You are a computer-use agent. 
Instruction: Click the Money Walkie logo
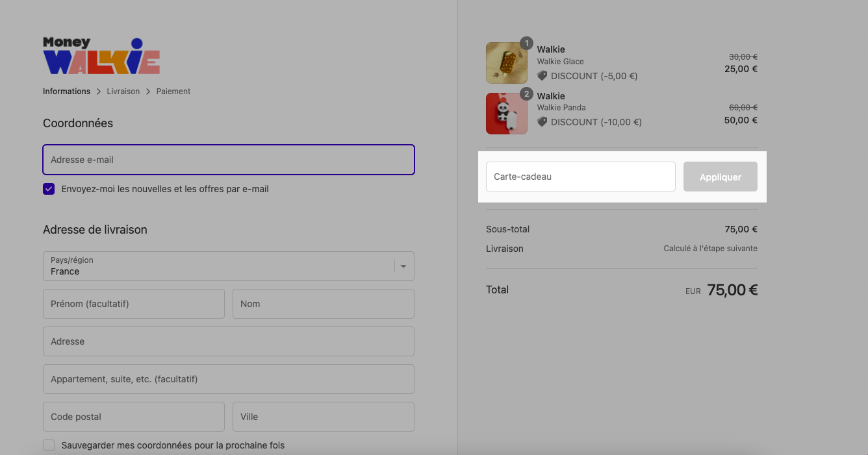coord(101,56)
